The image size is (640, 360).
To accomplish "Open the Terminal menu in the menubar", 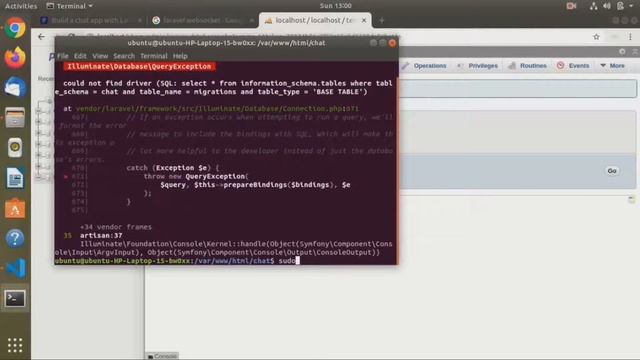I will [x=154, y=56].
